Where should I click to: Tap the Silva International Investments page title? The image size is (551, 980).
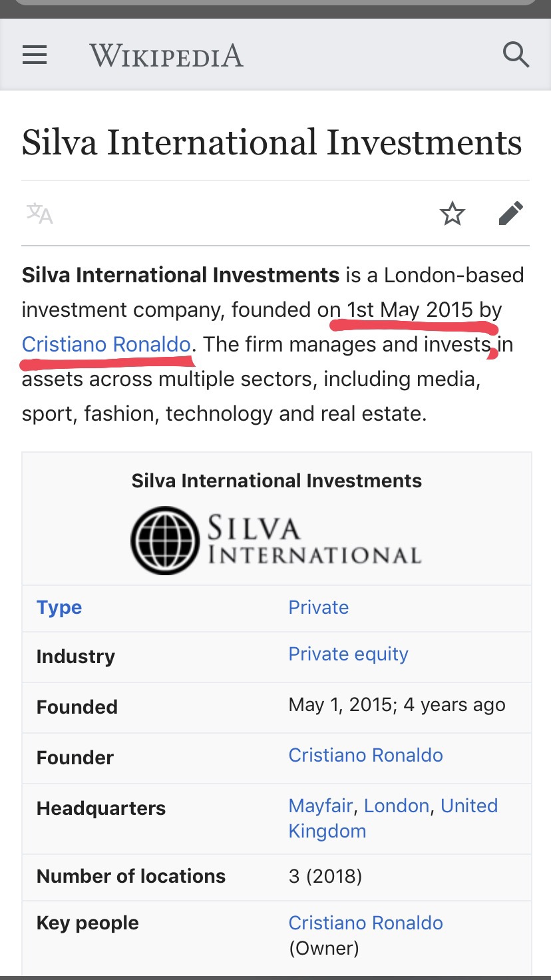[x=272, y=142]
